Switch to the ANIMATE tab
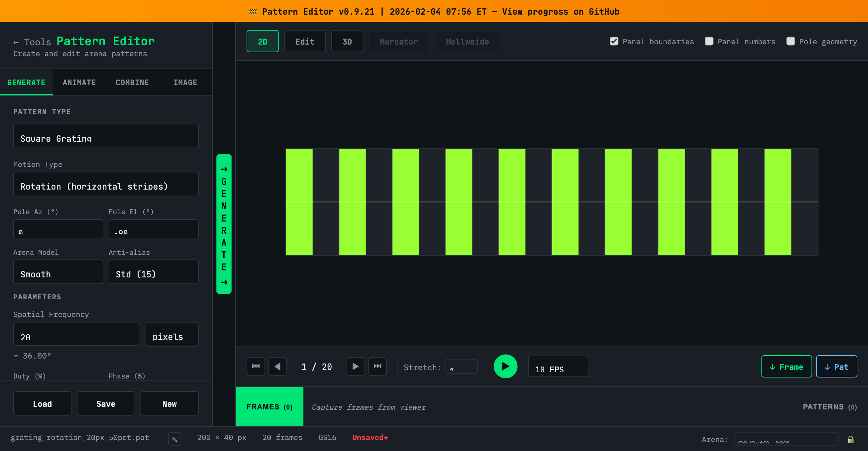Screen dimensions: 868x451 [x=79, y=82]
